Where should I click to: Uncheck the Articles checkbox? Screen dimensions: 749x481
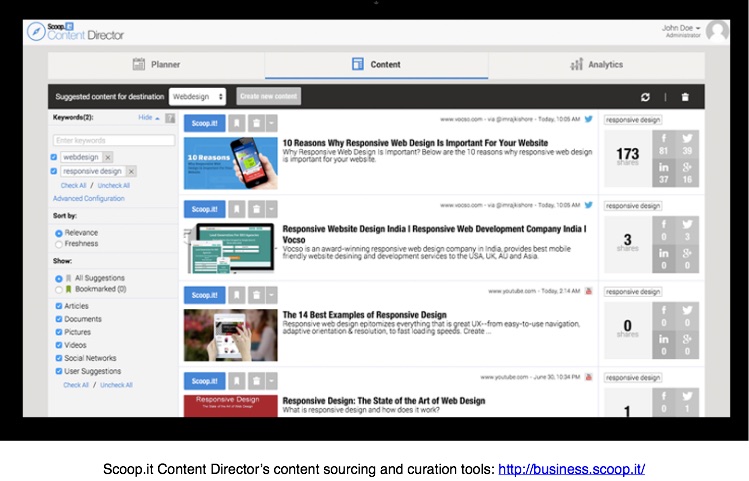point(59,306)
